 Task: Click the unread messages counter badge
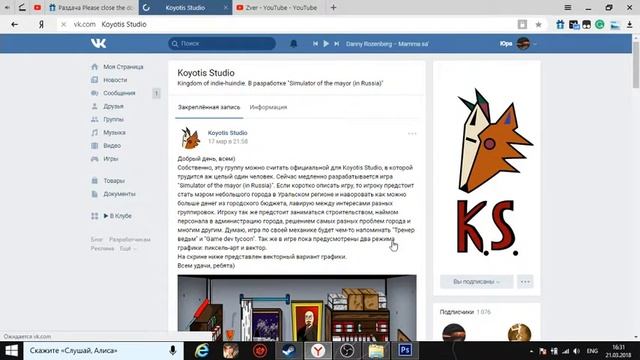point(156,93)
